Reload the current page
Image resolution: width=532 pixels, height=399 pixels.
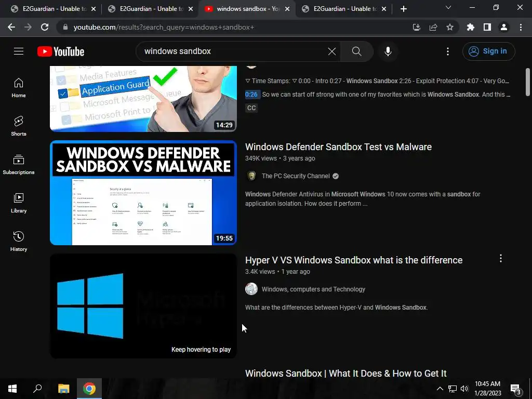(45, 27)
